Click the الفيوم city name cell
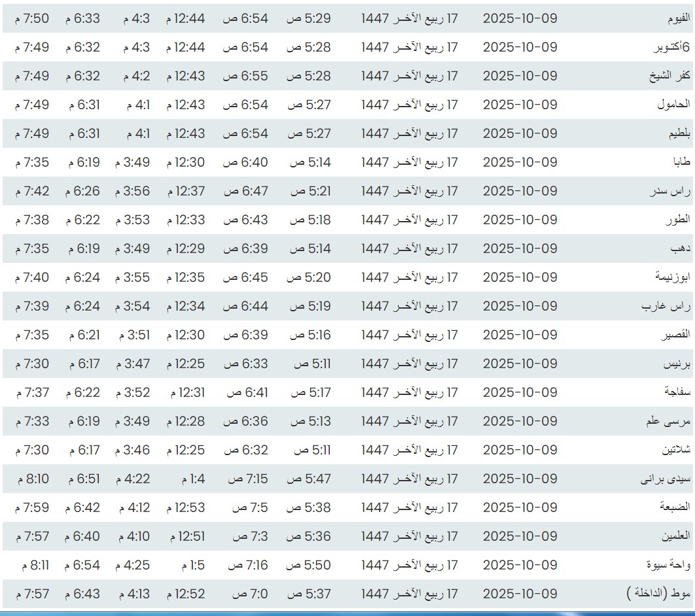The width and height of the screenshot is (695, 616). [x=677, y=19]
